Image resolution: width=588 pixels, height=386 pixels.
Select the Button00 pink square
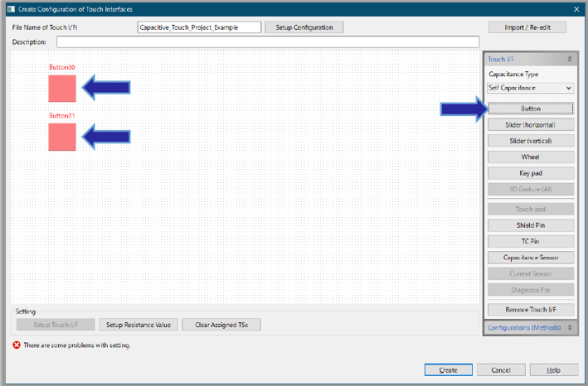click(x=62, y=89)
